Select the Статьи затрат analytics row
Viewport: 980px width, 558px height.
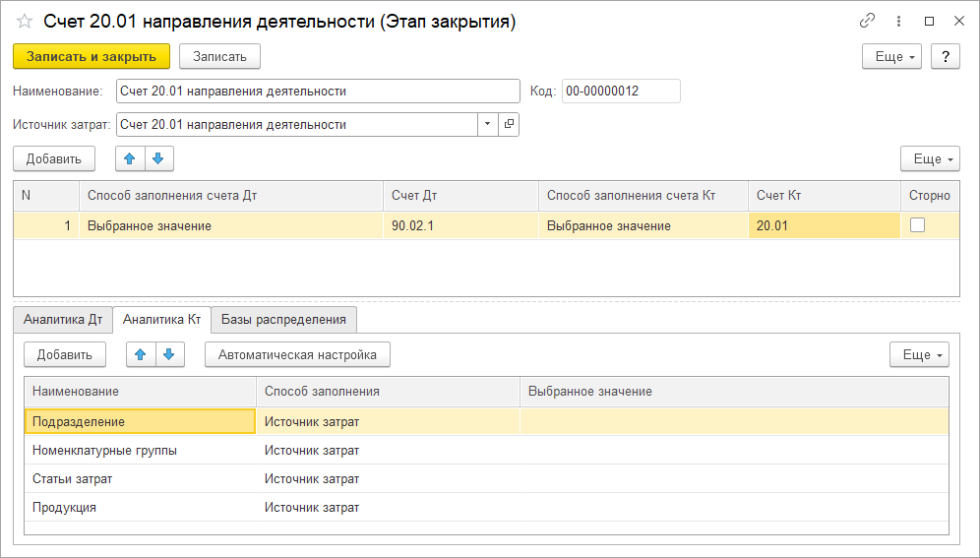(x=486, y=479)
